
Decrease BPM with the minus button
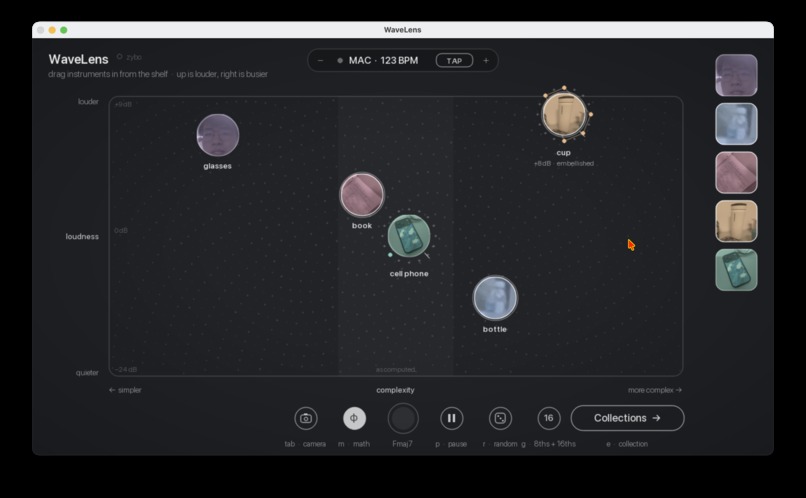tap(320, 61)
